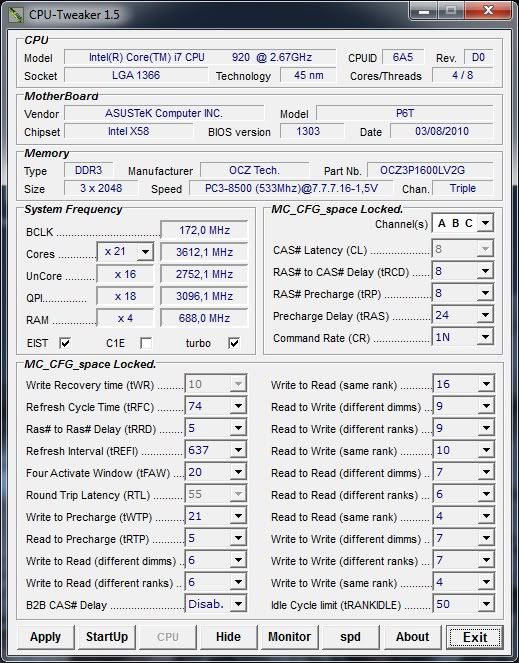Click the CPU-Tweaker app icon in title bar

pyautogui.click(x=16, y=15)
